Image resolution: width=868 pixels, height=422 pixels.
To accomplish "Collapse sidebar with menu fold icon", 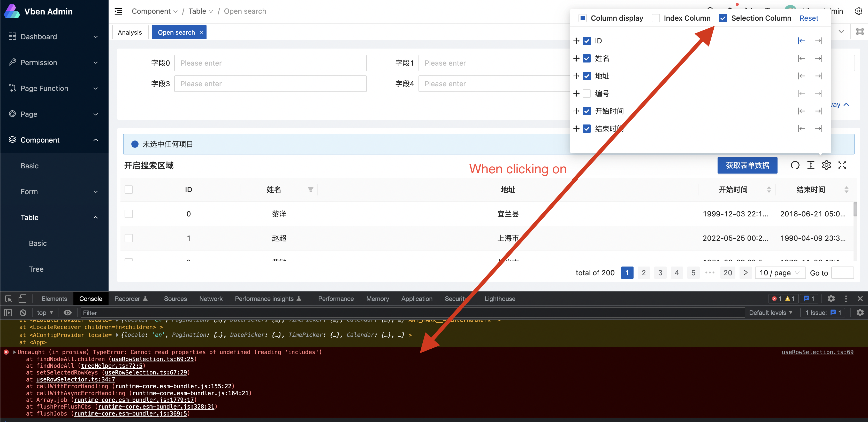I will (118, 11).
